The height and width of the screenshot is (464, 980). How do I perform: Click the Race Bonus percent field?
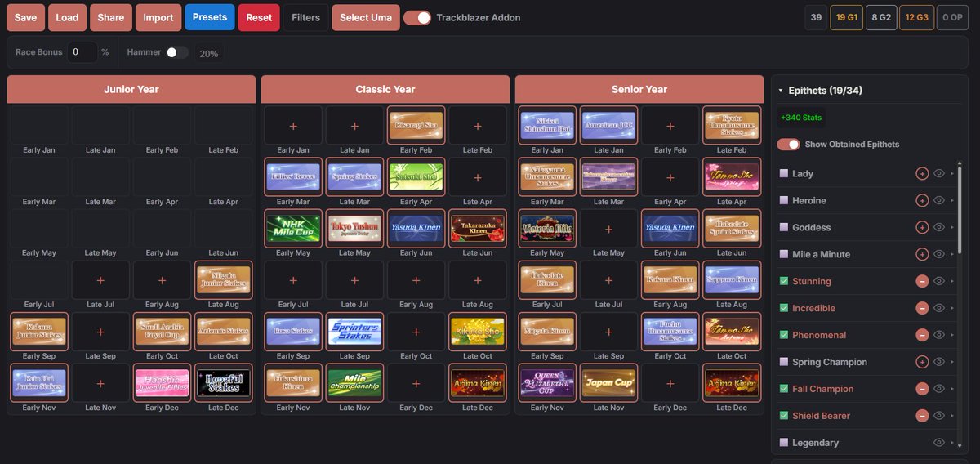pyautogui.click(x=82, y=52)
